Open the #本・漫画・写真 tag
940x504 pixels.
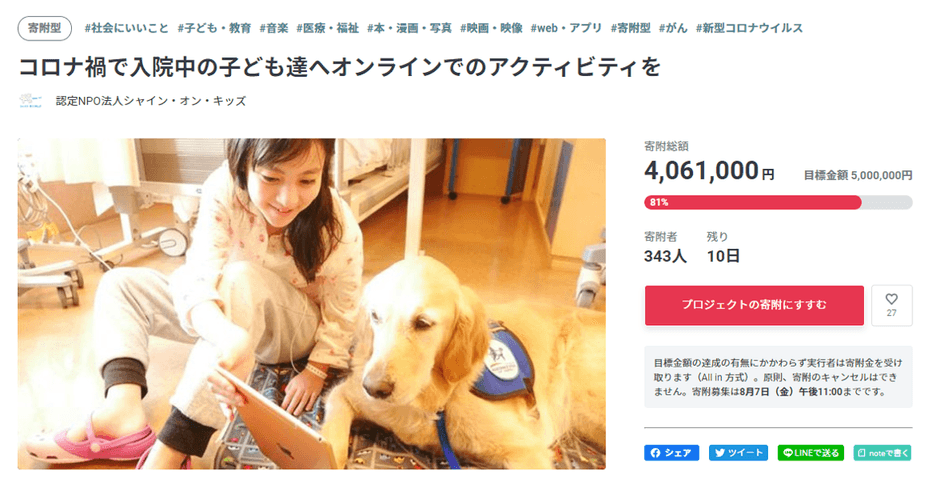pyautogui.click(x=409, y=28)
